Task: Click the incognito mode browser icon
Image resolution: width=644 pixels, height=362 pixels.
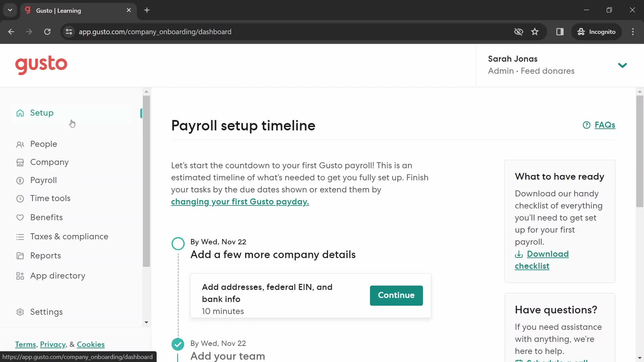Action: pos(581,32)
